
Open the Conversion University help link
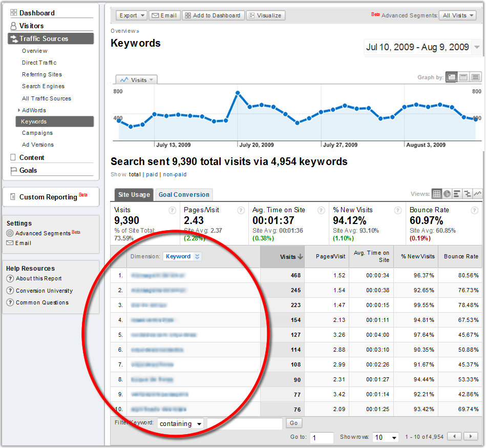[44, 291]
